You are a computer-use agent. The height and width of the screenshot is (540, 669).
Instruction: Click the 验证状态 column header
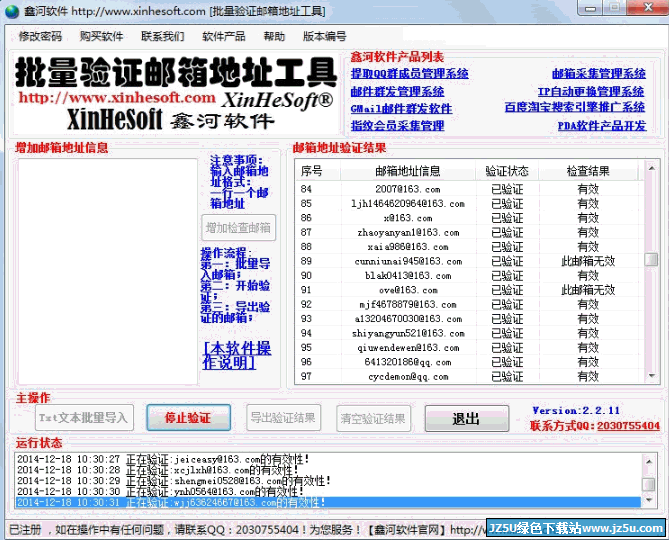point(507,171)
